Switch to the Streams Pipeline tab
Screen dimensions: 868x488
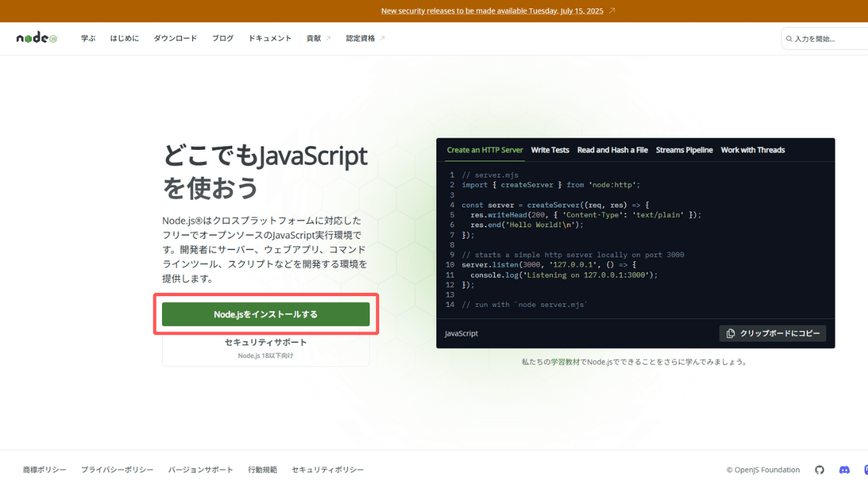(684, 150)
